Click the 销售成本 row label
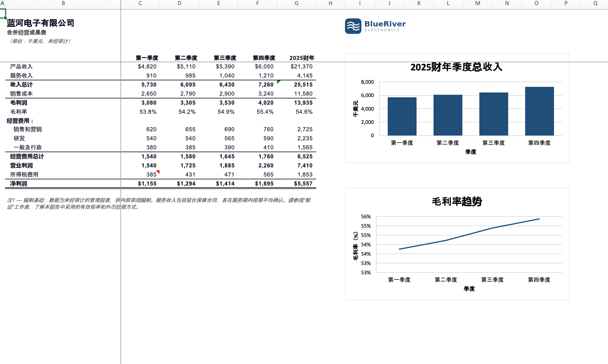 point(21,94)
